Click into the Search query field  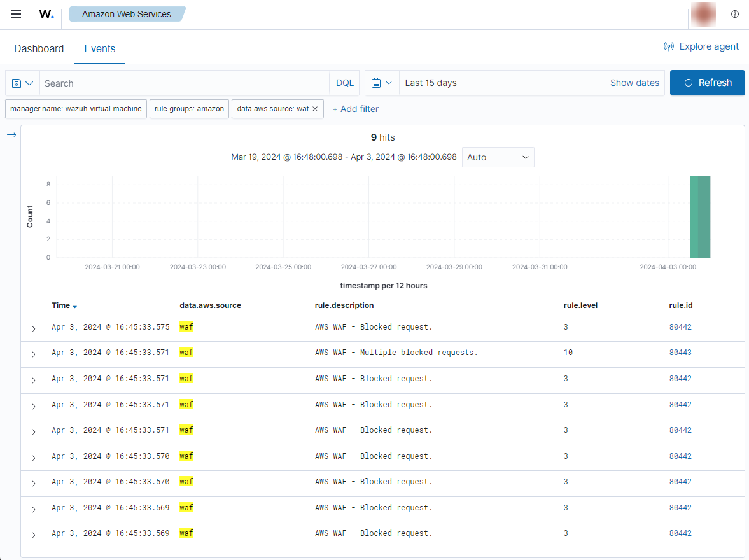click(185, 83)
